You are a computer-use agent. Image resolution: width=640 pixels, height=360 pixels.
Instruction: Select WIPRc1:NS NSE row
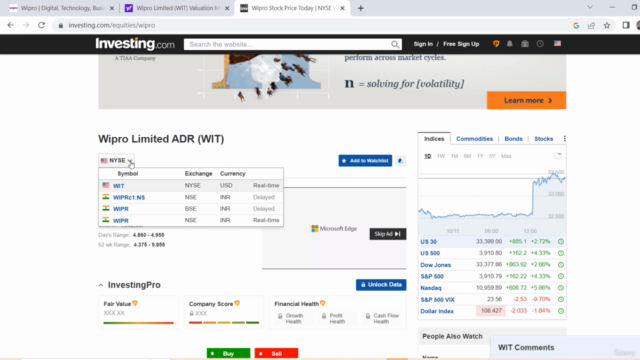191,197
